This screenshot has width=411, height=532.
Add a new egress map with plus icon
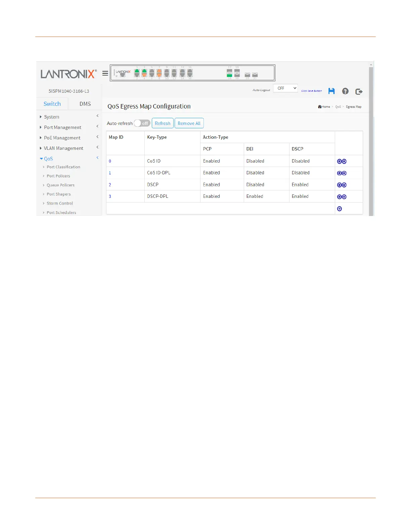pos(339,209)
